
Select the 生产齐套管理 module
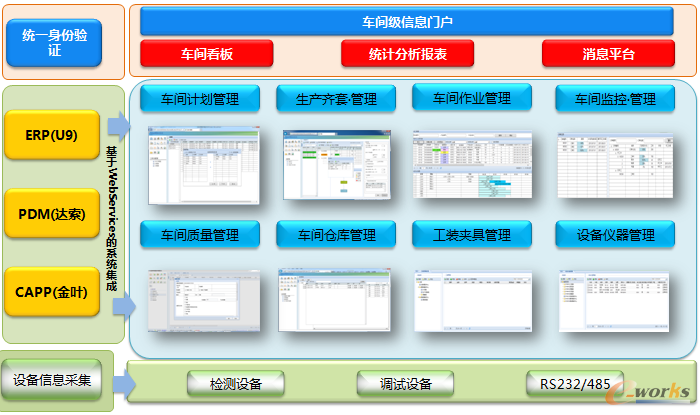336,99
